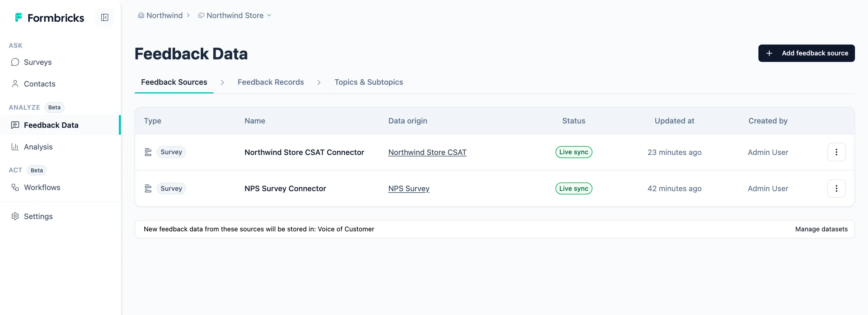This screenshot has width=868, height=315.
Task: Click the 'Voice of Customer' storage notice text
Action: 259,229
